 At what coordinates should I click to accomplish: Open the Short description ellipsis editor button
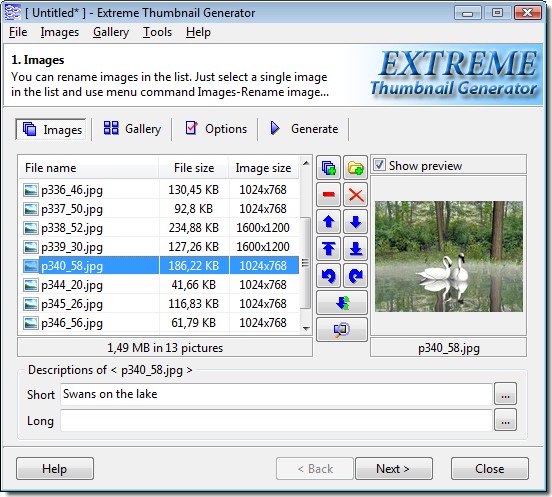tap(506, 394)
